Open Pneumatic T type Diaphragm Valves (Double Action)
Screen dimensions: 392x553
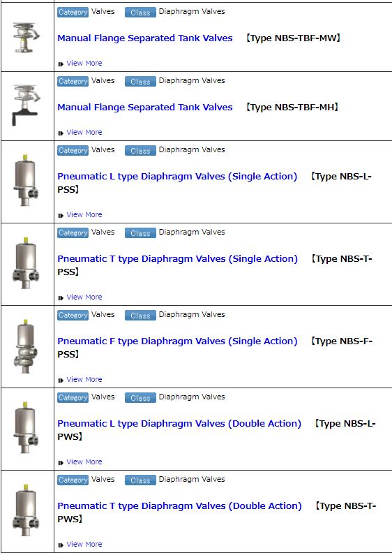(180, 506)
